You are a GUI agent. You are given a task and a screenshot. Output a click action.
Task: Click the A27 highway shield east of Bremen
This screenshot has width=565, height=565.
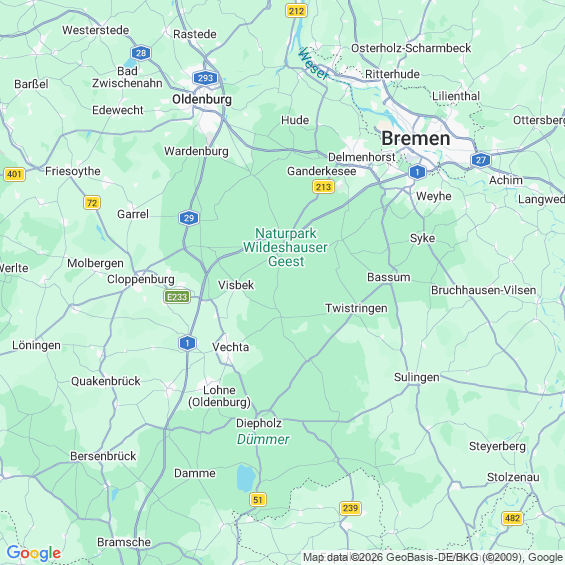click(481, 160)
